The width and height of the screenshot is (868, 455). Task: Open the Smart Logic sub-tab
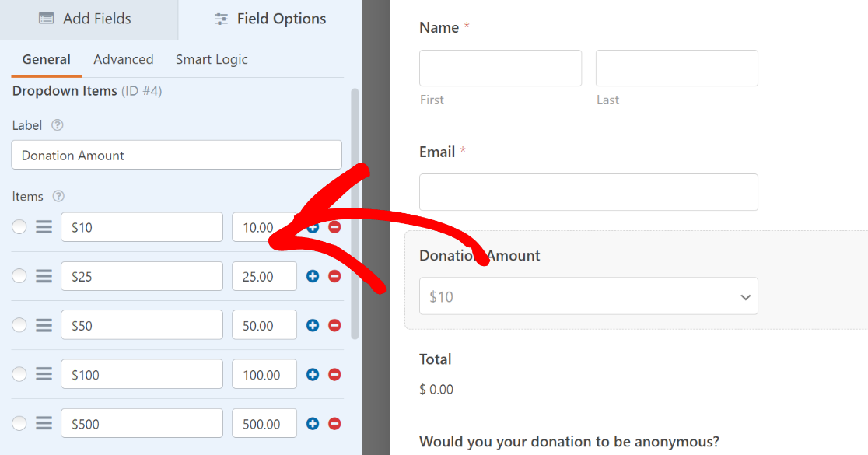[212, 60]
